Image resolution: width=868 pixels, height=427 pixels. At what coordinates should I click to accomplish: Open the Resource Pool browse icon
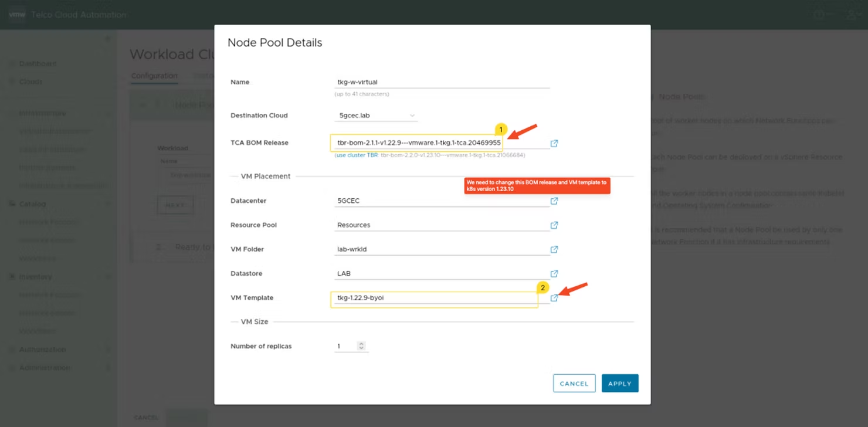pos(554,225)
